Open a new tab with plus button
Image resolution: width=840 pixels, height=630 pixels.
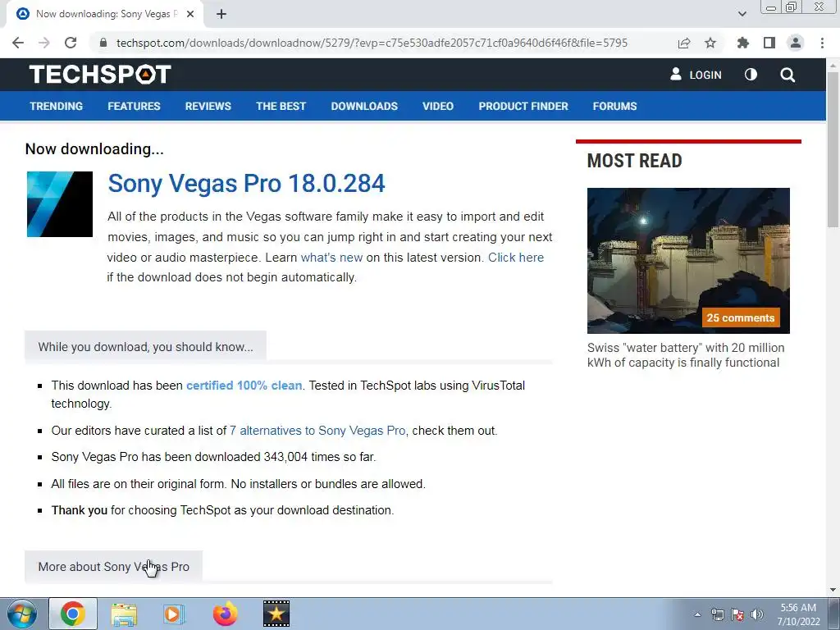(221, 14)
